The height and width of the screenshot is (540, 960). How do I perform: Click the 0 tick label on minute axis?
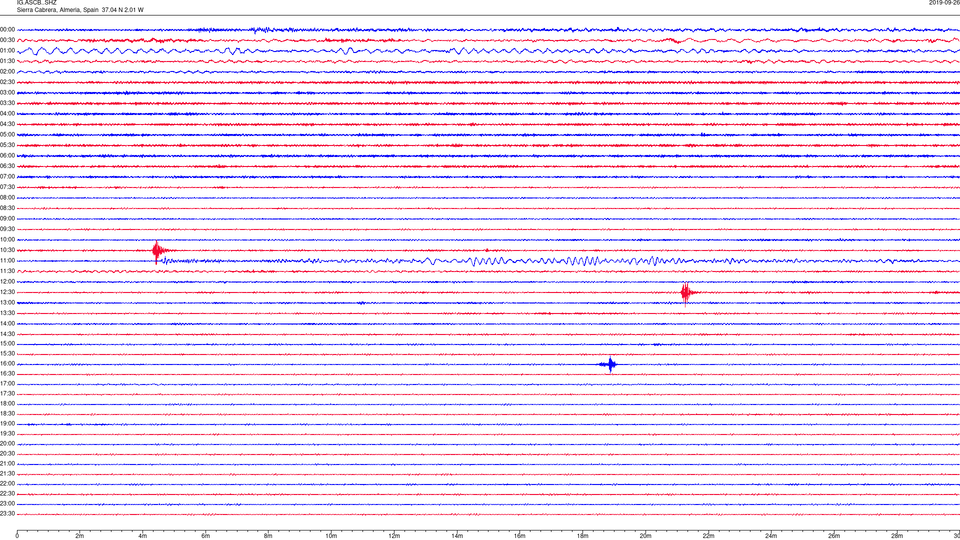(x=17, y=536)
